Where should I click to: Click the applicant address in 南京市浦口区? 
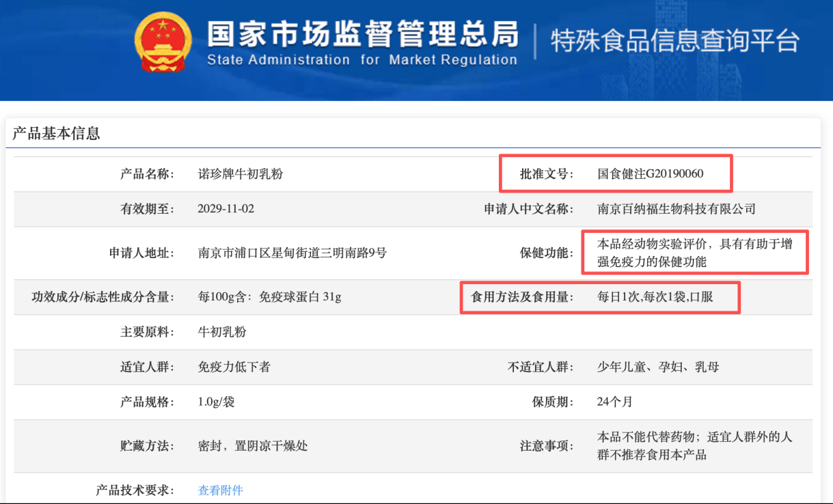pos(292,253)
